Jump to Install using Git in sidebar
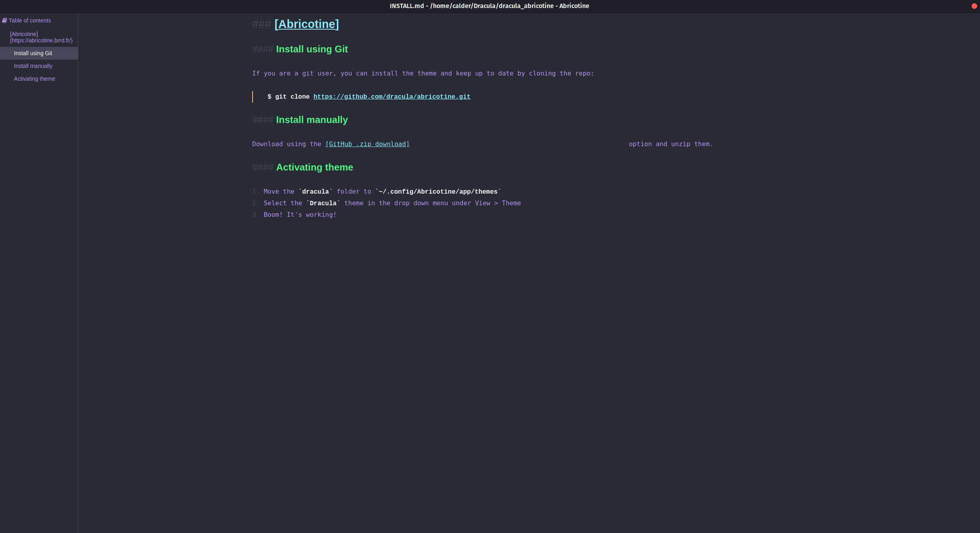The image size is (980, 533). pyautogui.click(x=39, y=53)
